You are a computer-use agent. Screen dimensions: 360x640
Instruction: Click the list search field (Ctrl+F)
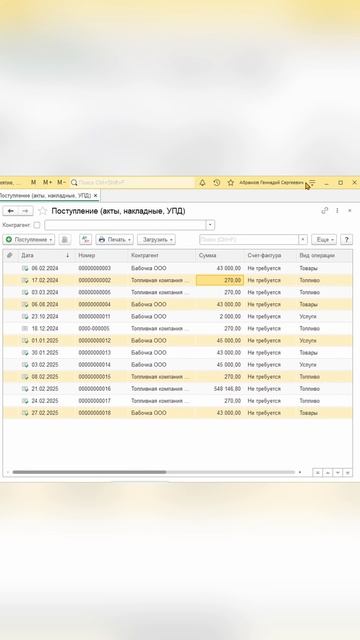[249, 240]
